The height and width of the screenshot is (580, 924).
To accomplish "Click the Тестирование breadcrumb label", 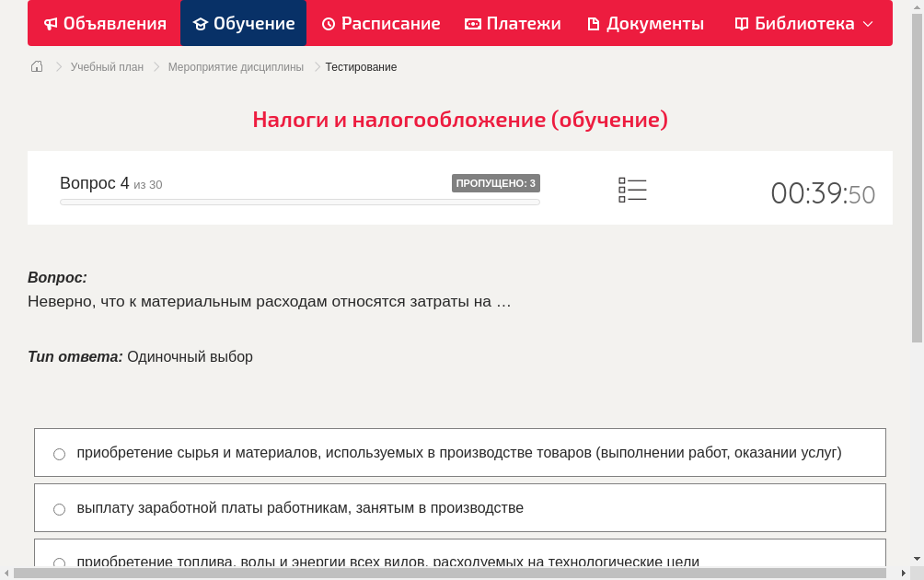I will click(x=360, y=66).
